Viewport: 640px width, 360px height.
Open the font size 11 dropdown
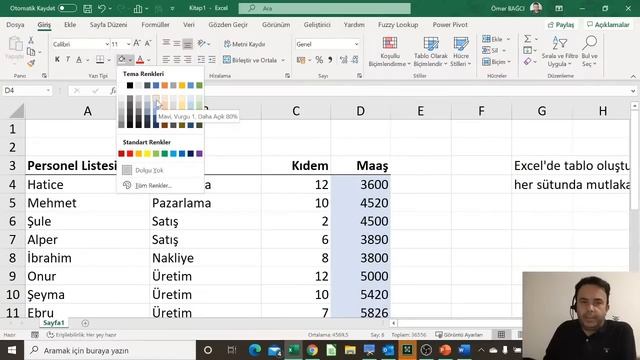[128, 44]
